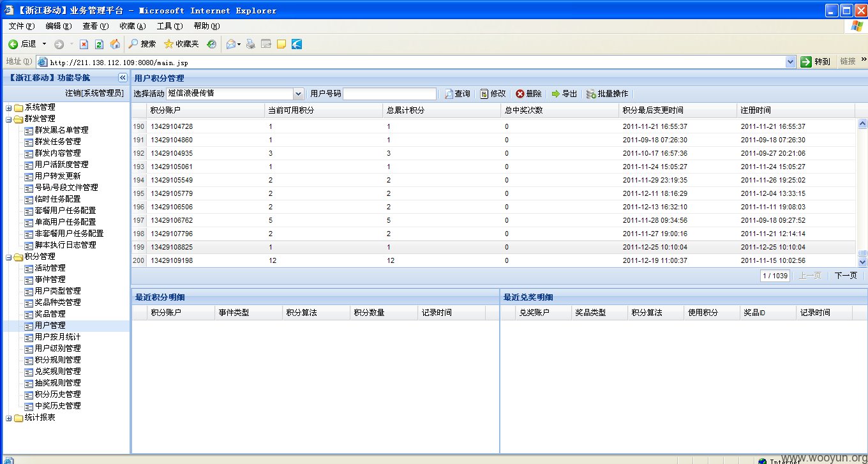The image size is (868, 464).
Task: Click the 用户号码 input field
Action: (x=389, y=94)
